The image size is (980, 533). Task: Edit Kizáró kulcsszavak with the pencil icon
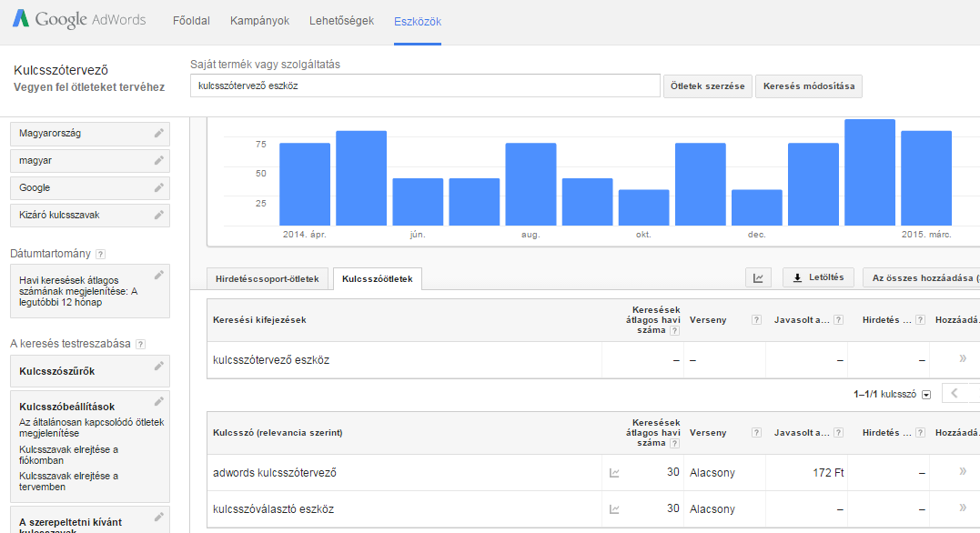(x=158, y=215)
